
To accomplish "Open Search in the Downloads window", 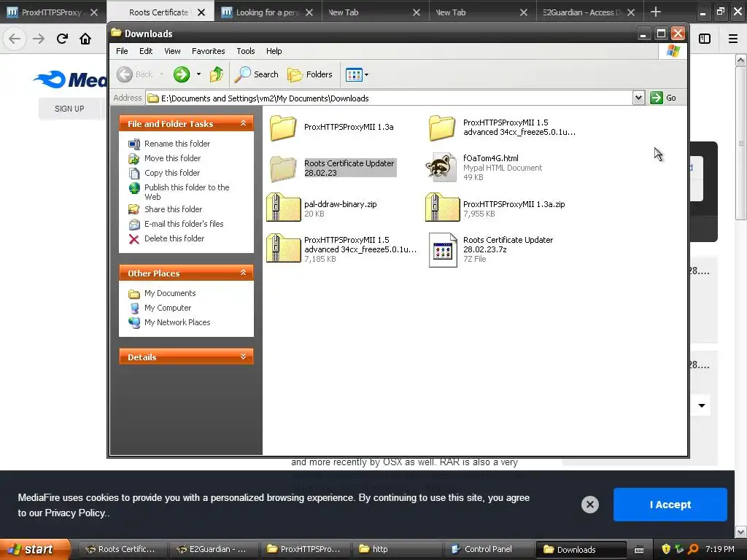I will point(257,74).
